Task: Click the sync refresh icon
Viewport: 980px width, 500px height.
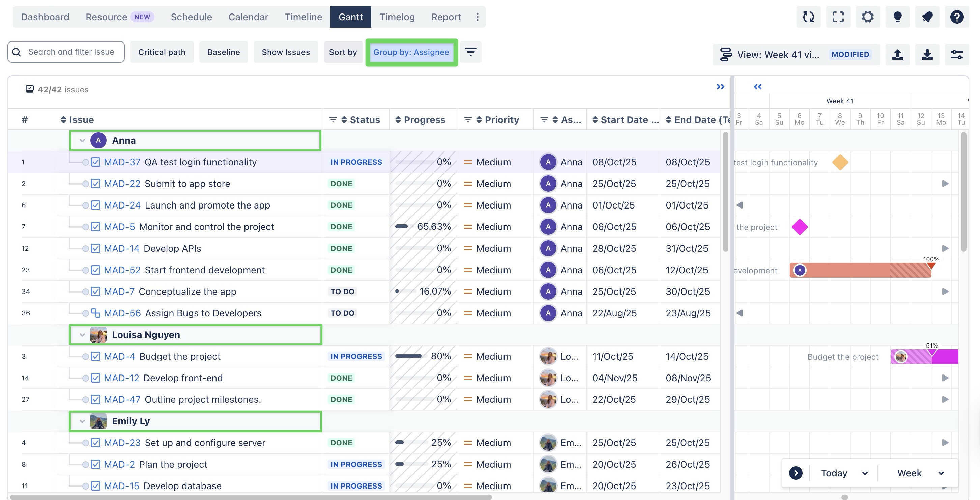Action: point(808,17)
